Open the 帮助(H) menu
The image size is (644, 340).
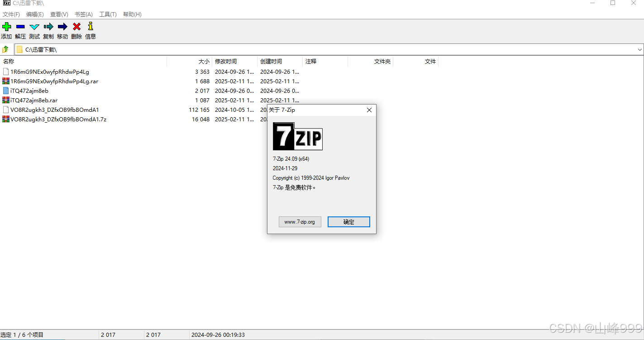click(132, 14)
